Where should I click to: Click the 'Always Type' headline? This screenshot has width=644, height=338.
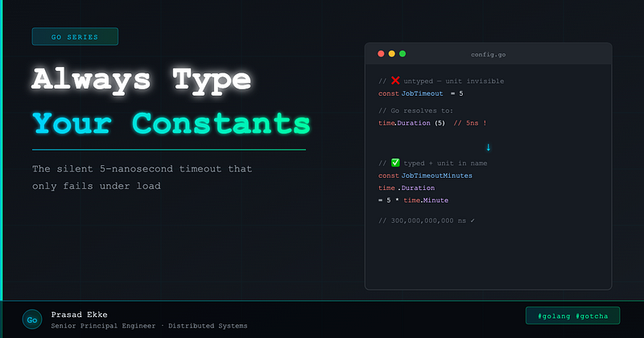point(142,80)
